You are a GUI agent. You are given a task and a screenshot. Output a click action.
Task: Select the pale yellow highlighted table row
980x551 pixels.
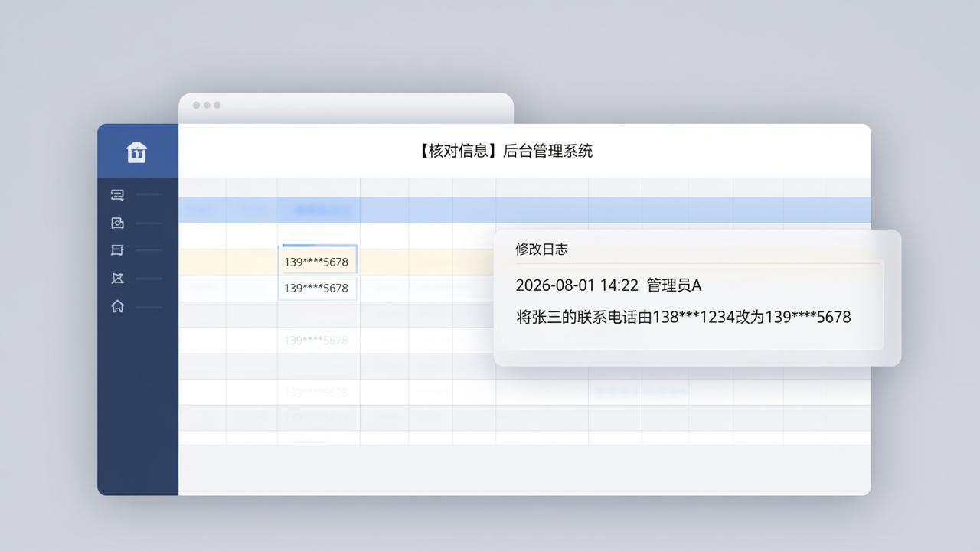pos(336,262)
